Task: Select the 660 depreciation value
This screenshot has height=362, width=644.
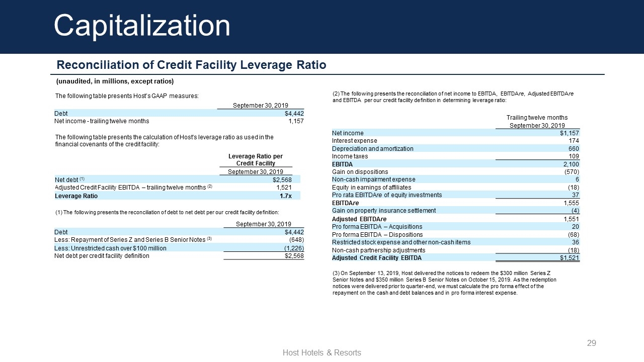Action: [574, 148]
